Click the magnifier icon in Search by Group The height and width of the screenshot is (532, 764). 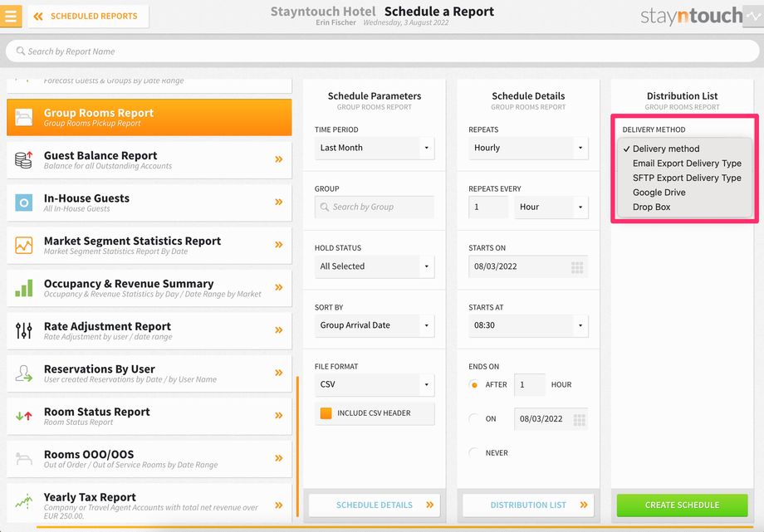coord(325,207)
